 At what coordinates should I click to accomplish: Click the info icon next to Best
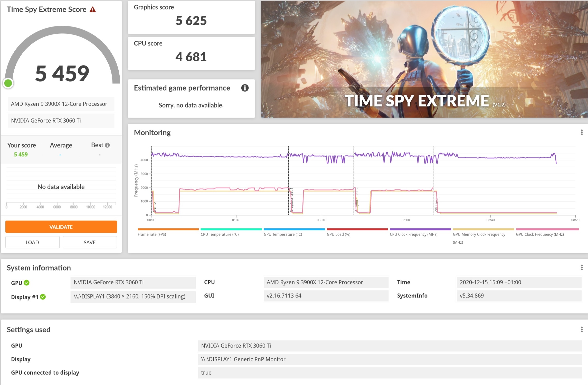pyautogui.click(x=107, y=145)
